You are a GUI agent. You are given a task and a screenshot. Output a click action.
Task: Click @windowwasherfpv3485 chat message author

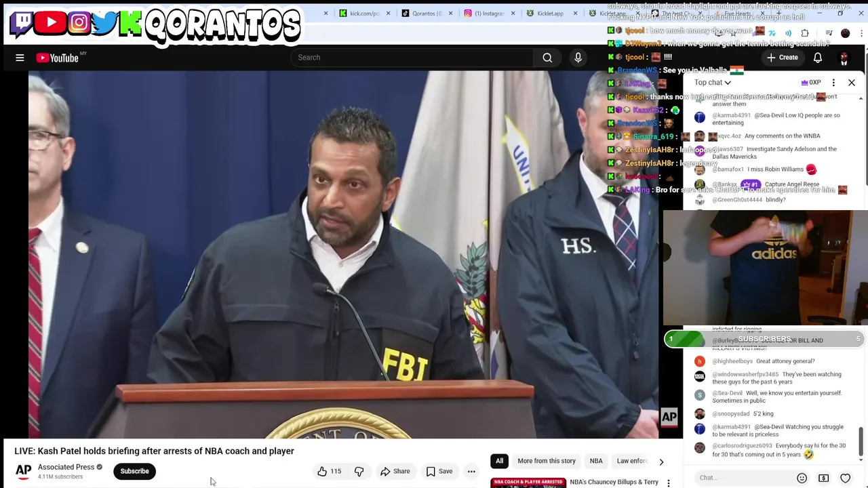coord(745,374)
